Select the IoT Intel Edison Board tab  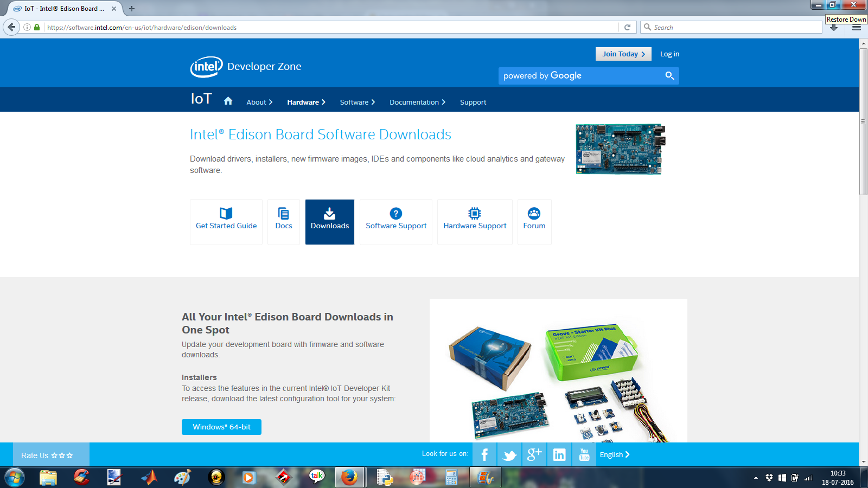coord(63,9)
